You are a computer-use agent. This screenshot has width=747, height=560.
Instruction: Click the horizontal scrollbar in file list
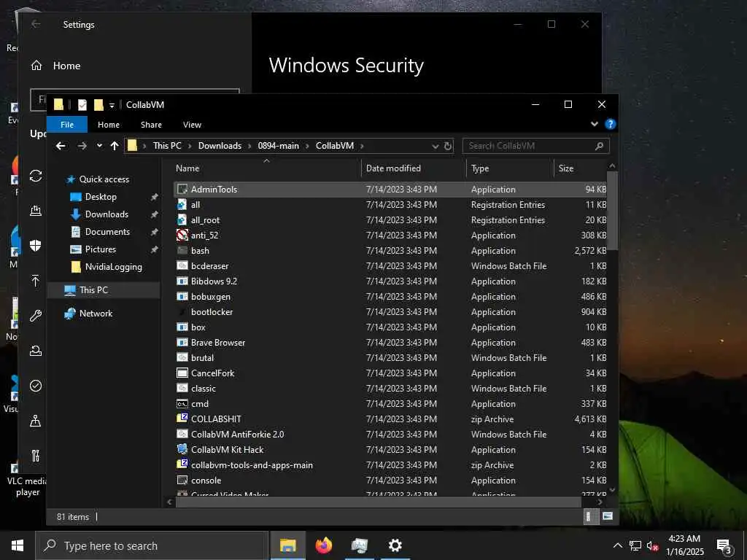point(379,502)
